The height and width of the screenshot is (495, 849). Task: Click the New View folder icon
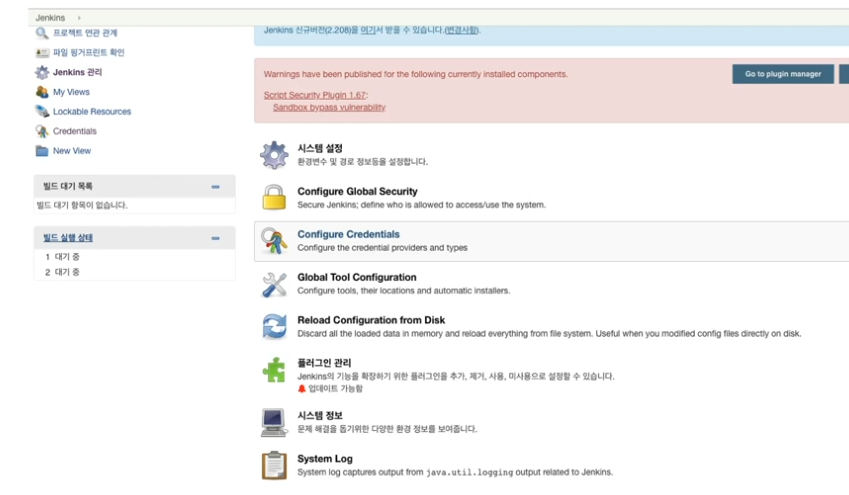pyautogui.click(x=42, y=151)
